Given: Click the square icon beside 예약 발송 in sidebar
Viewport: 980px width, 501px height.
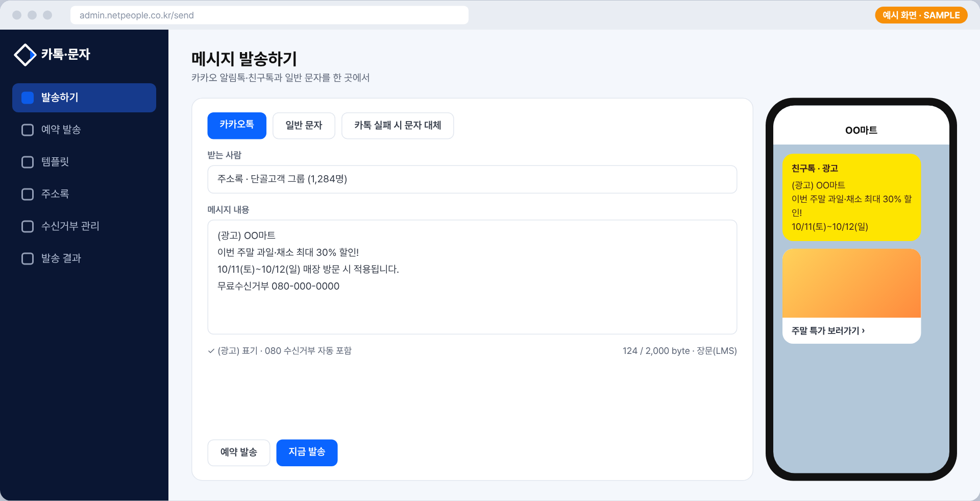Looking at the screenshot, I should 28,130.
